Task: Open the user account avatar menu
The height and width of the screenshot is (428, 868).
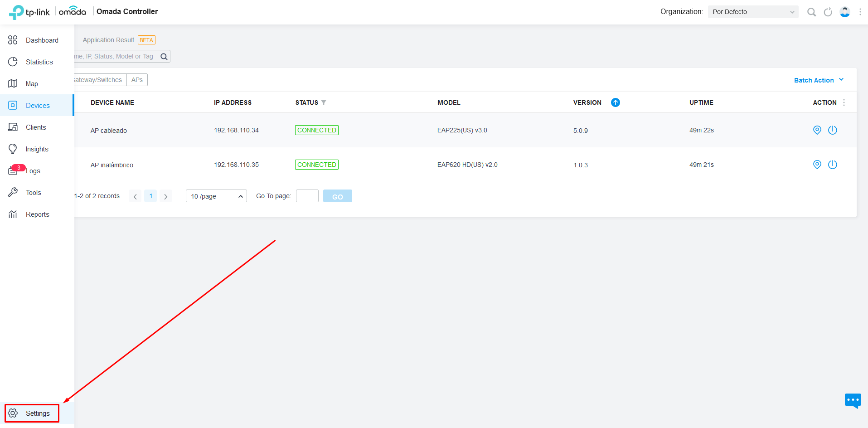Action: pos(844,12)
